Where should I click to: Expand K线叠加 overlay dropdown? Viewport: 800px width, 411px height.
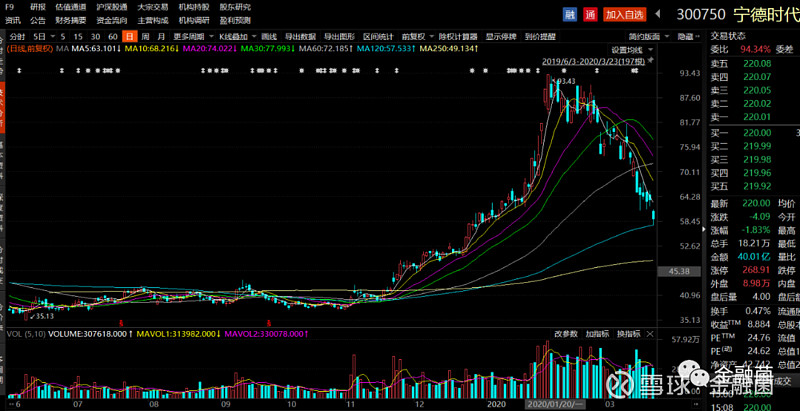point(238,37)
